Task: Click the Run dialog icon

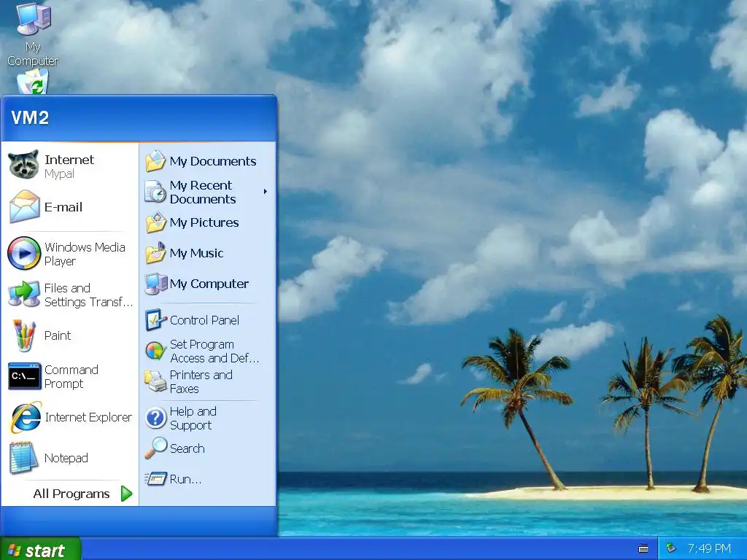Action: click(x=156, y=478)
